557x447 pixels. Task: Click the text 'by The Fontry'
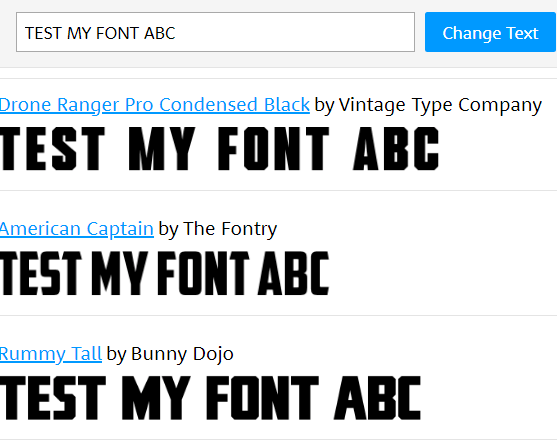[x=217, y=229]
